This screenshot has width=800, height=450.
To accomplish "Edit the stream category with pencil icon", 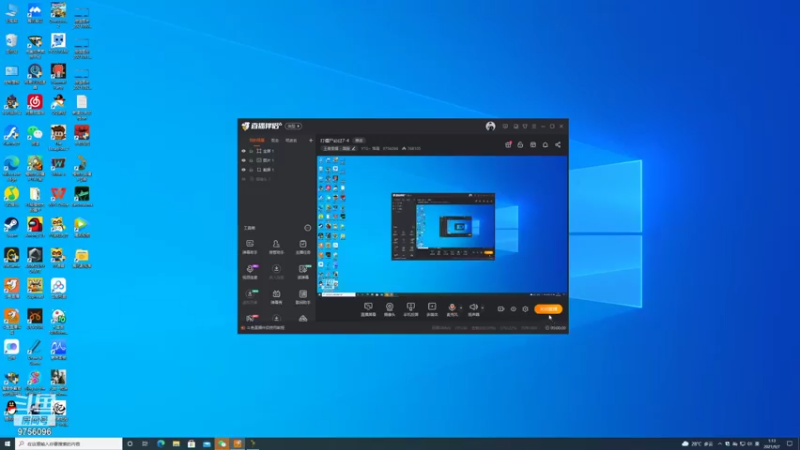I will click(354, 148).
